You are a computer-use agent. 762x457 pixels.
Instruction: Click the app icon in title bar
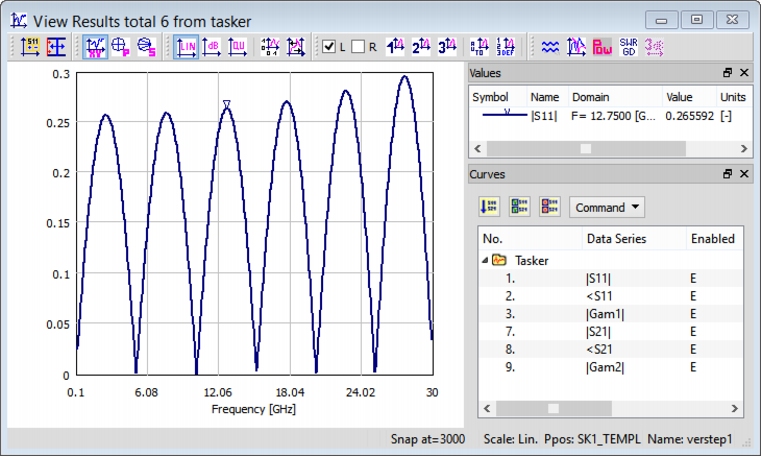19,20
